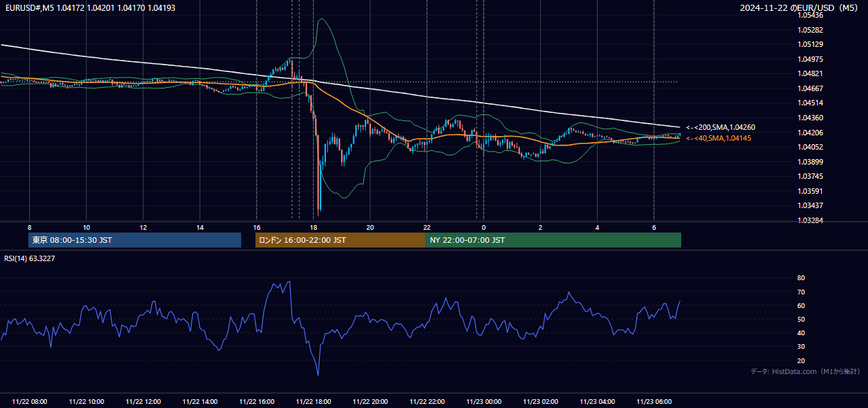The image size is (868, 408).
Task: Click price axis label 1.03591
Action: coord(810,191)
